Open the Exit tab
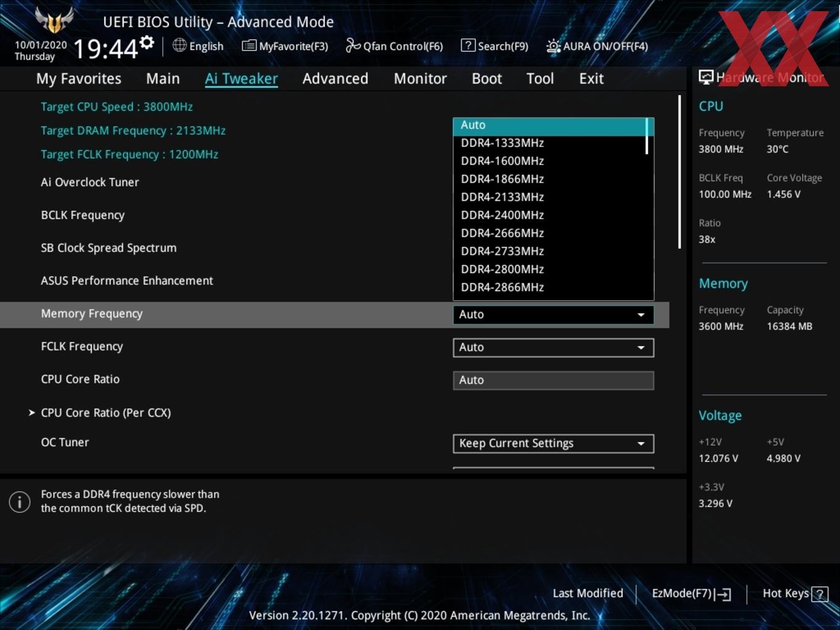840x630 pixels. coord(591,78)
